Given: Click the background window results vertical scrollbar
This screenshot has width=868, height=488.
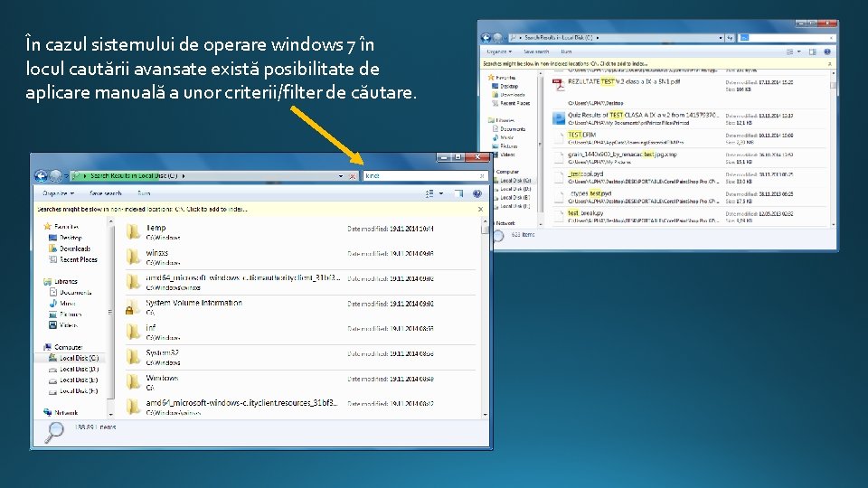Looking at the screenshot, I should click(x=833, y=147).
